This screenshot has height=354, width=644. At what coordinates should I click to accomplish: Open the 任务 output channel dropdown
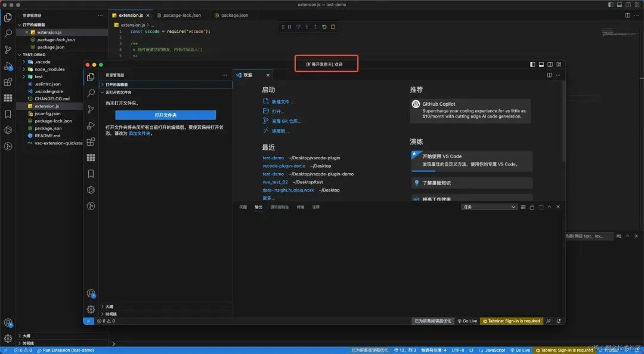pos(489,207)
